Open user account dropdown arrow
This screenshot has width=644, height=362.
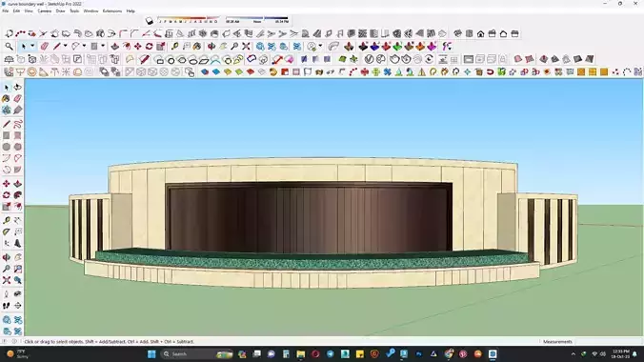coord(320,47)
